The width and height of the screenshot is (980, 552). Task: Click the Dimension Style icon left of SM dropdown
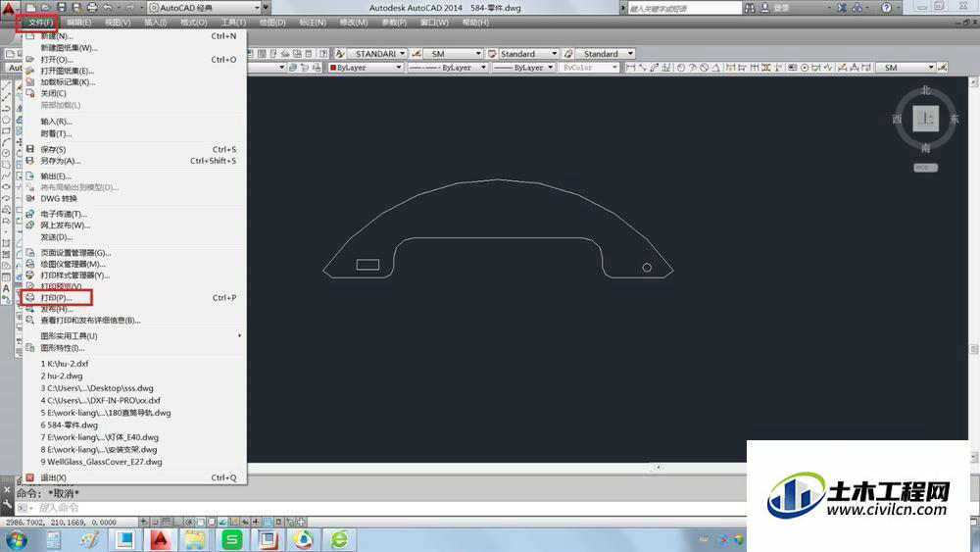click(416, 54)
